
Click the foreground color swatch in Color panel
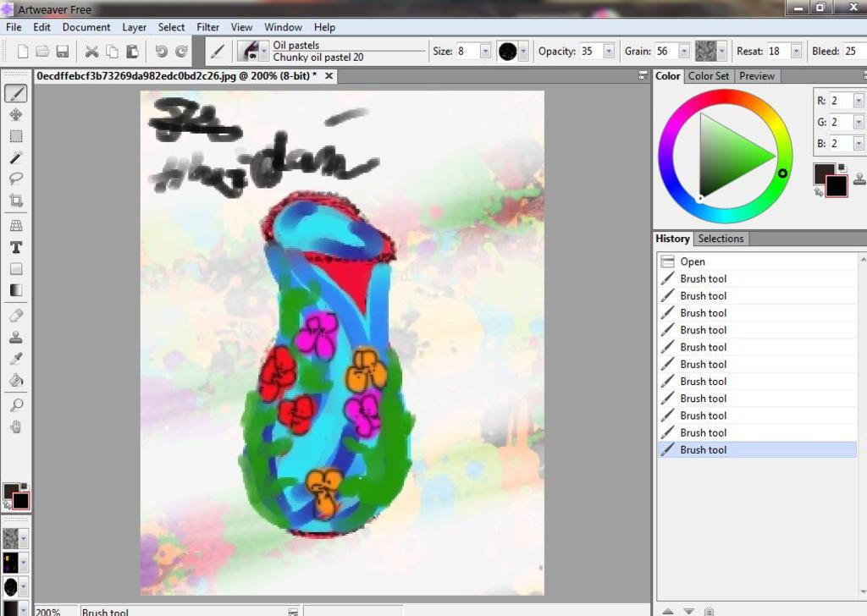tap(822, 172)
